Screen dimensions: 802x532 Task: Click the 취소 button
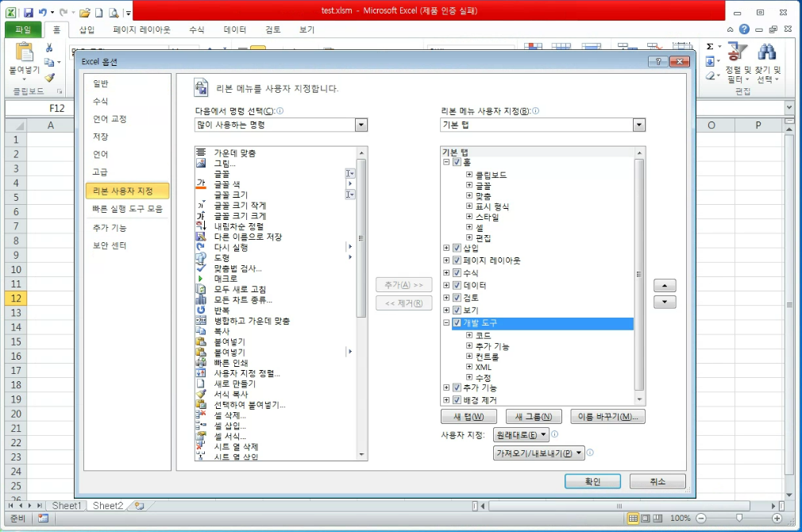click(x=657, y=482)
